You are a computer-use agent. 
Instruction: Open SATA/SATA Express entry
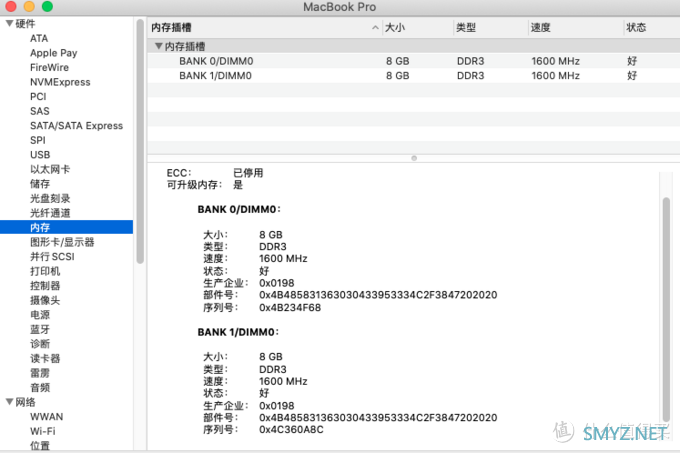76,126
